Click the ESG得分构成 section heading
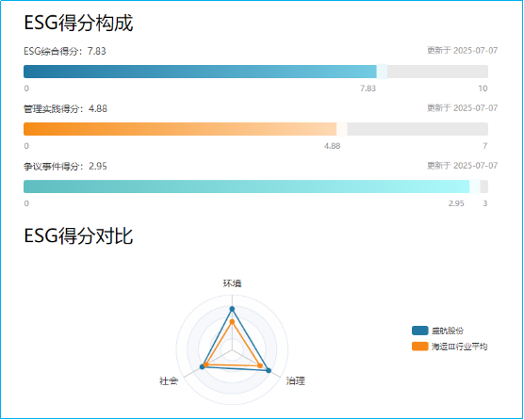This screenshot has height=420, width=524. (x=78, y=23)
